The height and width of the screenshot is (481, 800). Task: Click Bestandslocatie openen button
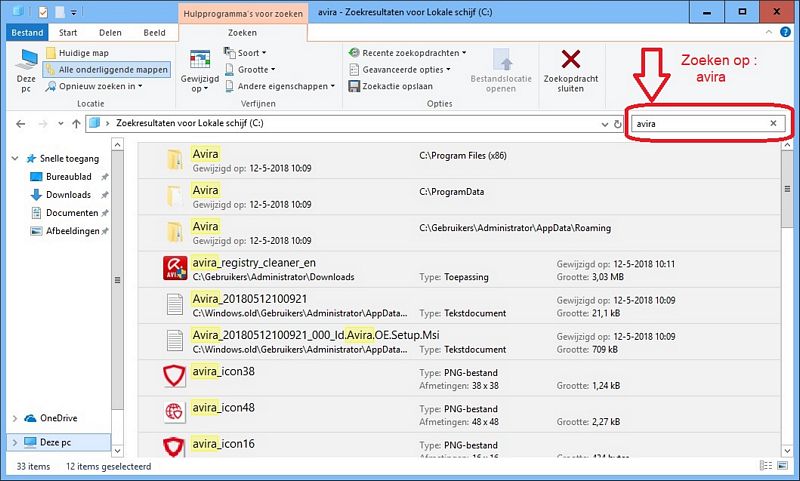501,71
